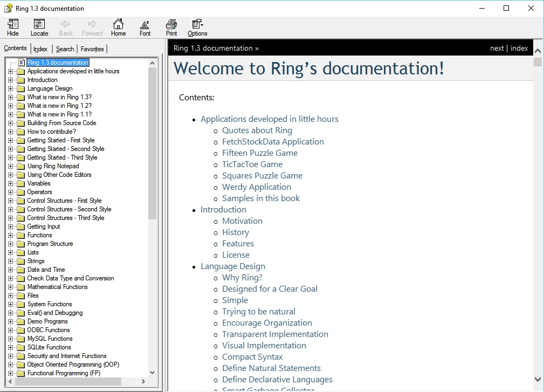Image resolution: width=544 pixels, height=392 pixels.
Task: Select Control Structures - Third Style item
Action: pyautogui.click(x=66, y=218)
